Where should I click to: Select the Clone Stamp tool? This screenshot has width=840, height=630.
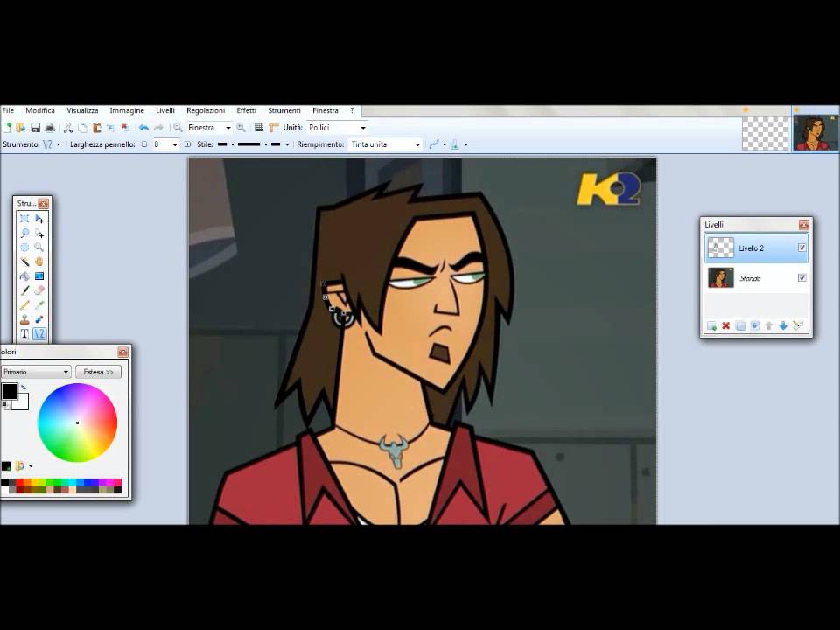[24, 320]
